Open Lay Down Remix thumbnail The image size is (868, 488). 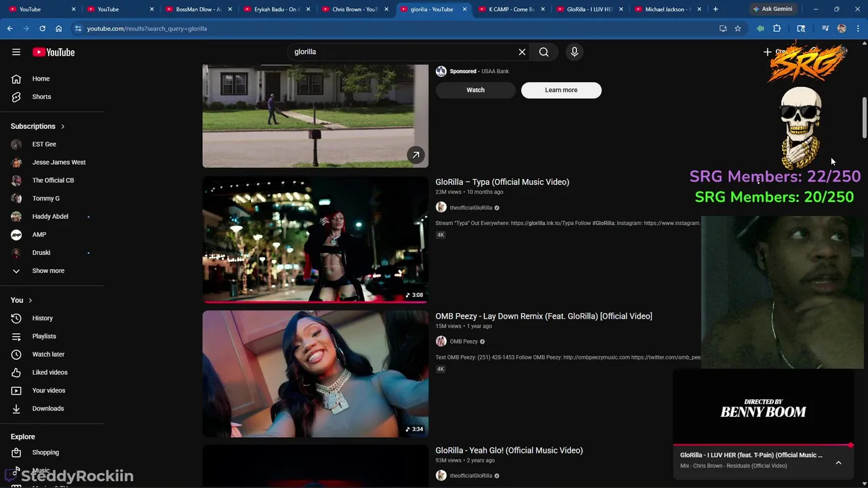pyautogui.click(x=315, y=373)
